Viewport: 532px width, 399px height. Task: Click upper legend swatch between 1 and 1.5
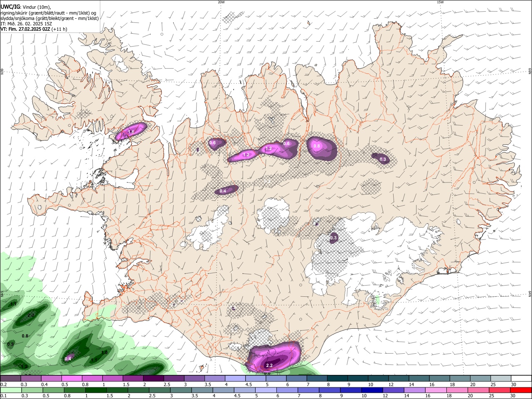pyautogui.click(x=113, y=379)
